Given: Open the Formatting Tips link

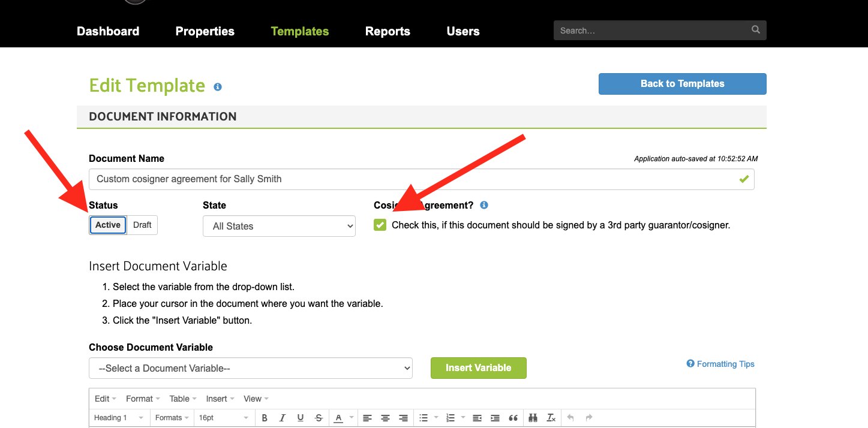Looking at the screenshot, I should pyautogui.click(x=720, y=364).
